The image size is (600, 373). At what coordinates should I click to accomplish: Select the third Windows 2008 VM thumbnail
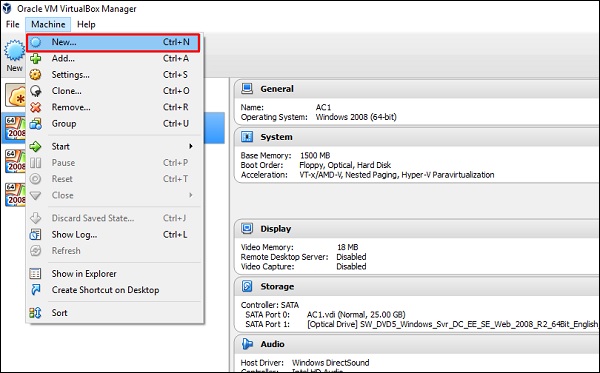(15, 195)
